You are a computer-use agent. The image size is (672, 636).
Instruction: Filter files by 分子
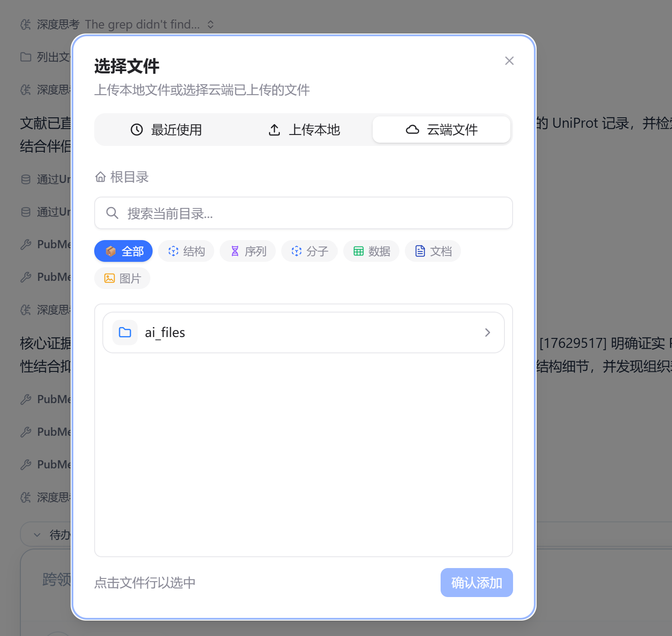coord(309,251)
